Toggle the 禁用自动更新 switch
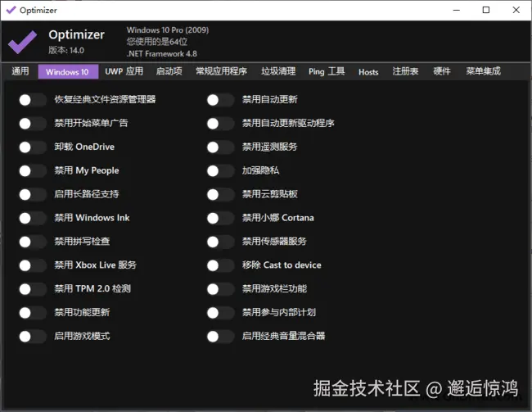 pos(220,100)
